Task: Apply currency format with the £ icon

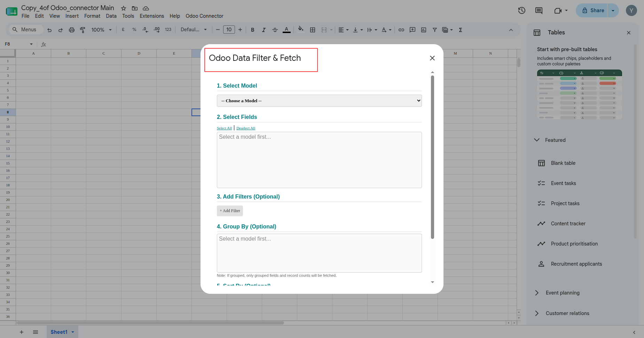Action: 123,30
